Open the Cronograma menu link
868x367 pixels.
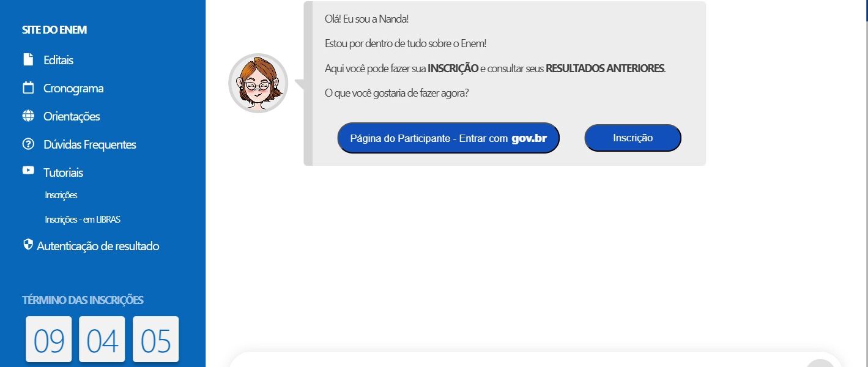(73, 88)
